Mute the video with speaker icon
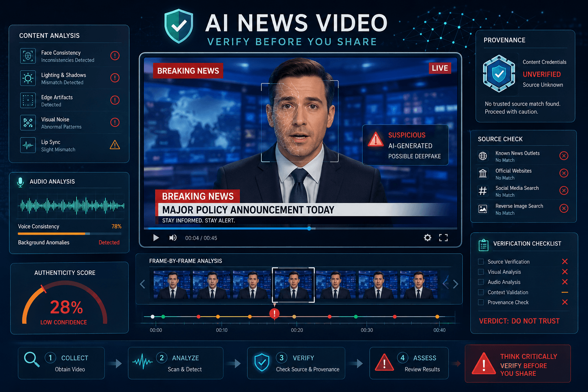Image resolution: width=588 pixels, height=392 pixels. coord(173,238)
